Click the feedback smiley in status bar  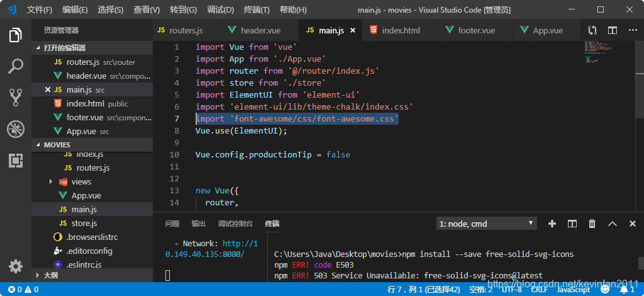pos(604,290)
